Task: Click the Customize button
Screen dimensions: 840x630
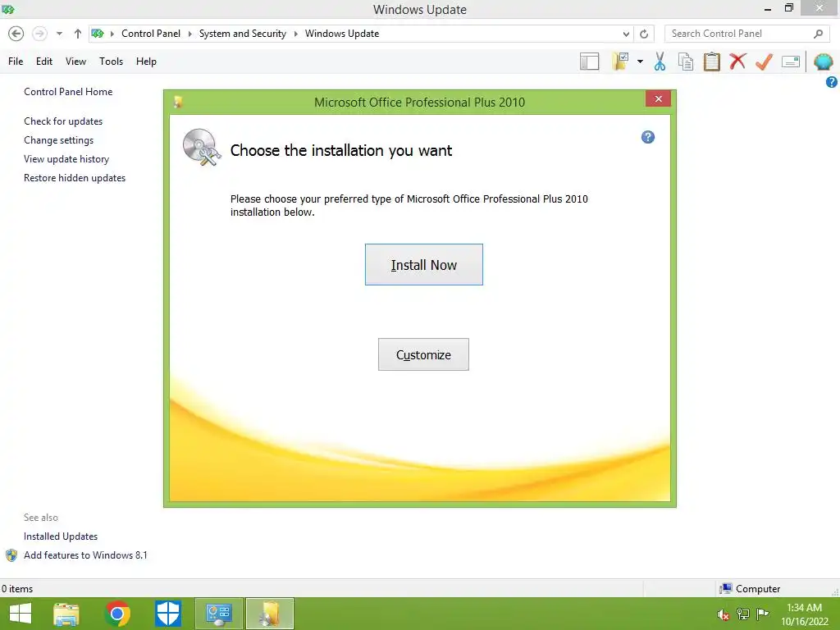Action: [423, 354]
